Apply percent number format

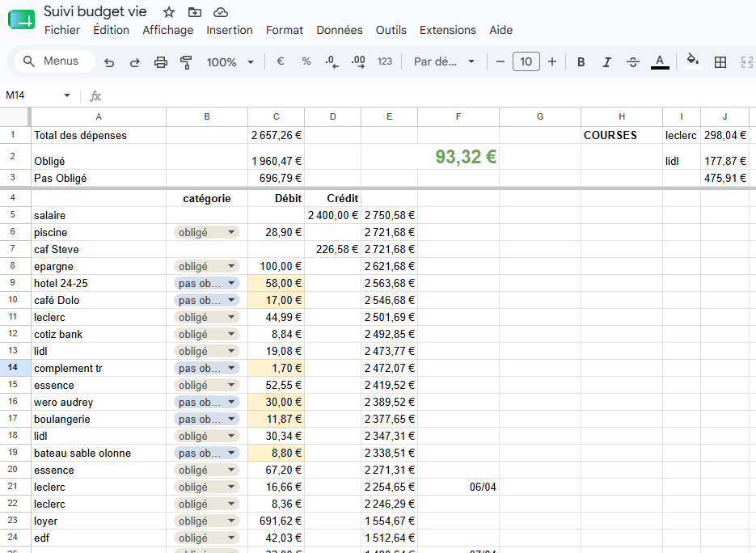coord(306,61)
